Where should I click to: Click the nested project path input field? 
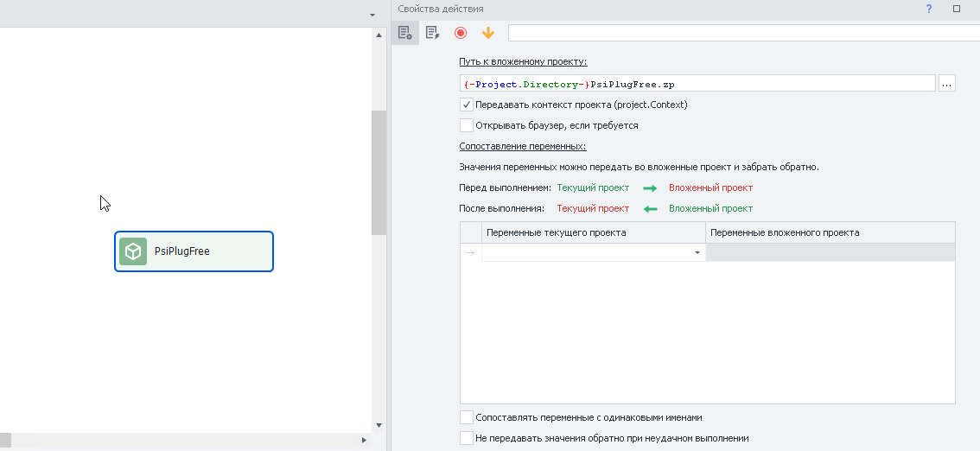tap(697, 84)
